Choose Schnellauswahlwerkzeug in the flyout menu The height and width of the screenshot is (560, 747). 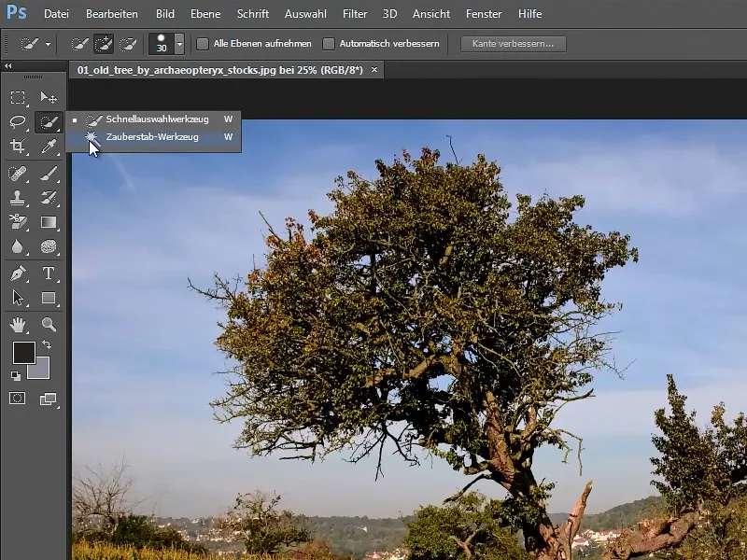[153, 119]
